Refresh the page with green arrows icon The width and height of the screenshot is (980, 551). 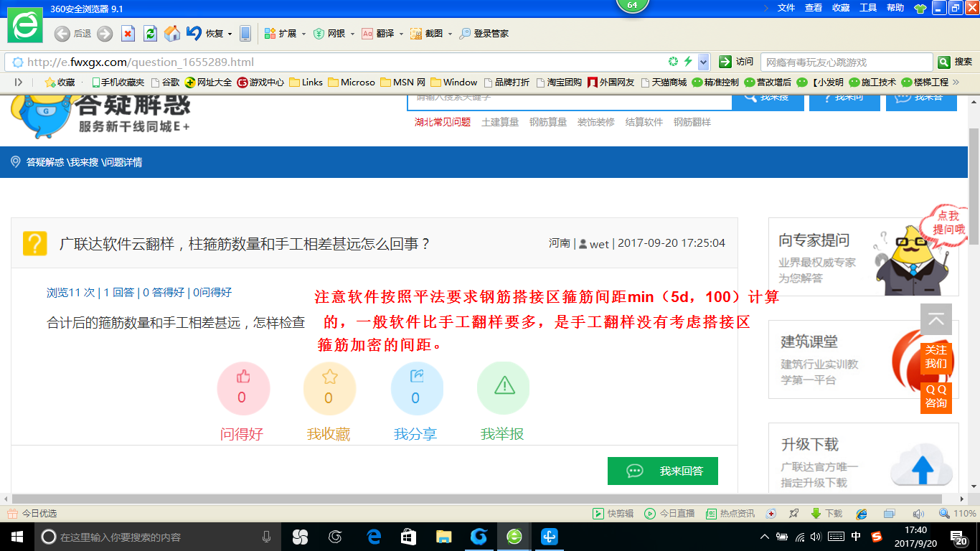pos(150,34)
